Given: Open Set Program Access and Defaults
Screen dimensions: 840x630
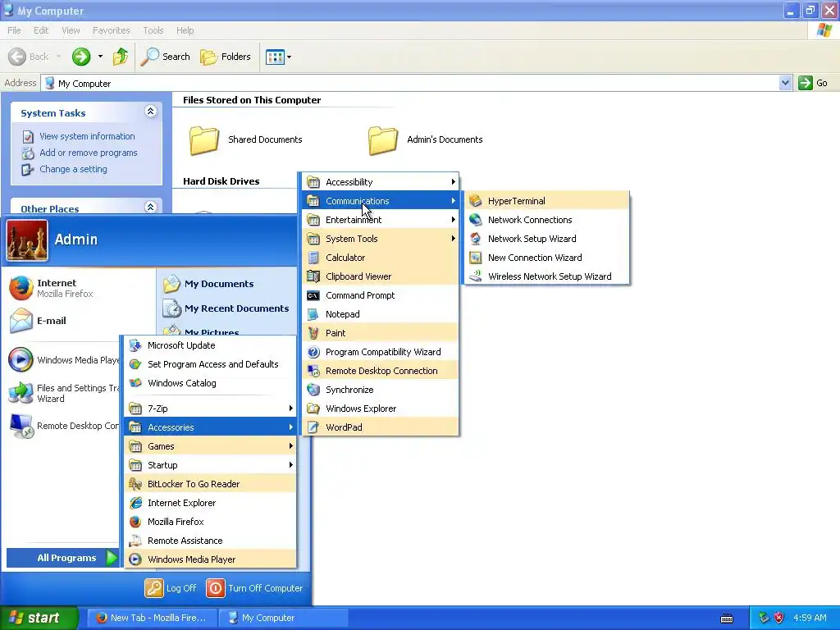Looking at the screenshot, I should (210, 364).
